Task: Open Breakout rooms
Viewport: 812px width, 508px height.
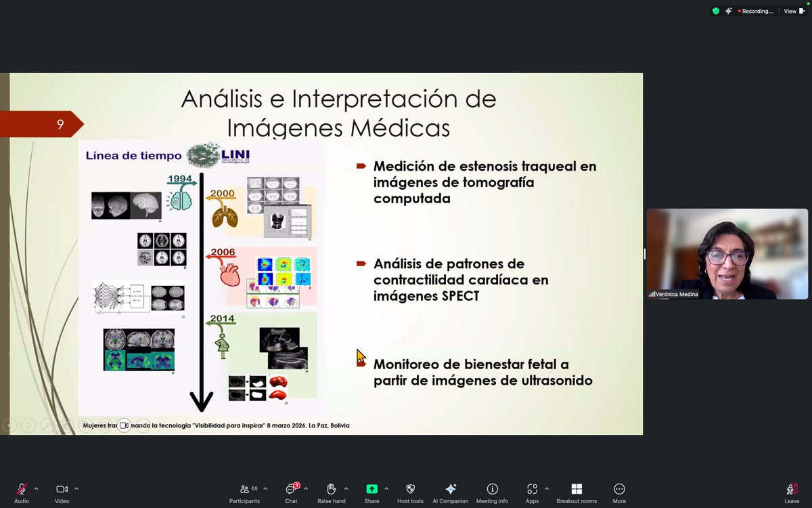Action: [x=577, y=492]
